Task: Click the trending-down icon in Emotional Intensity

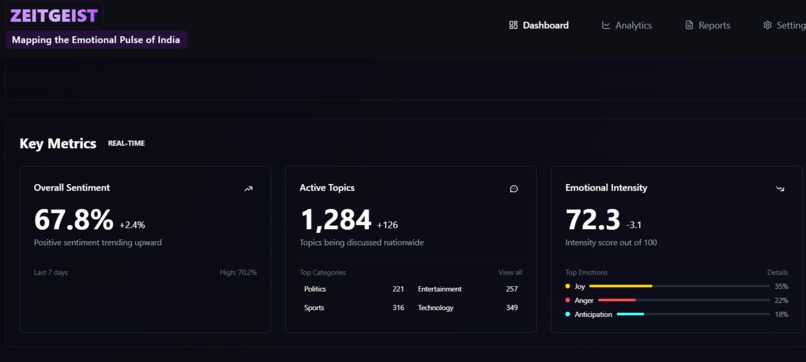Action: click(780, 189)
